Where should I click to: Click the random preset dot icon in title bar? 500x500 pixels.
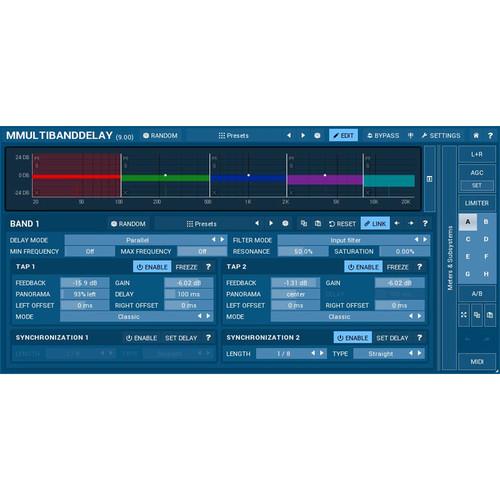tap(317, 135)
